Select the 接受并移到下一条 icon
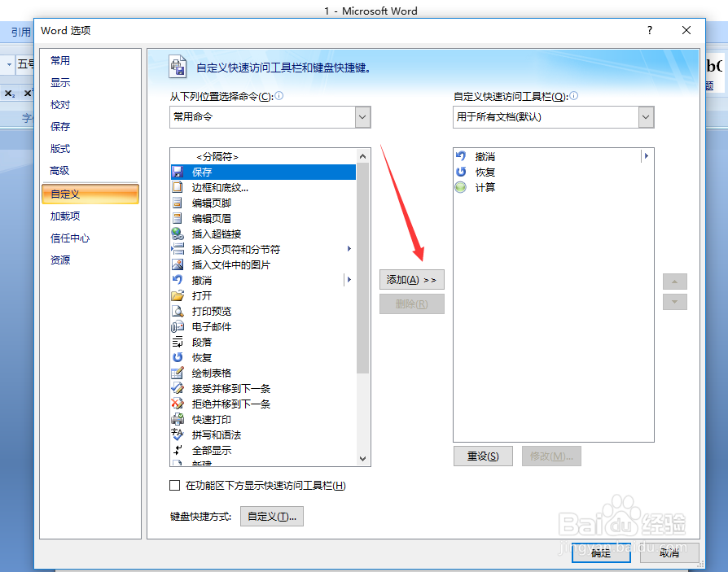 coord(178,388)
